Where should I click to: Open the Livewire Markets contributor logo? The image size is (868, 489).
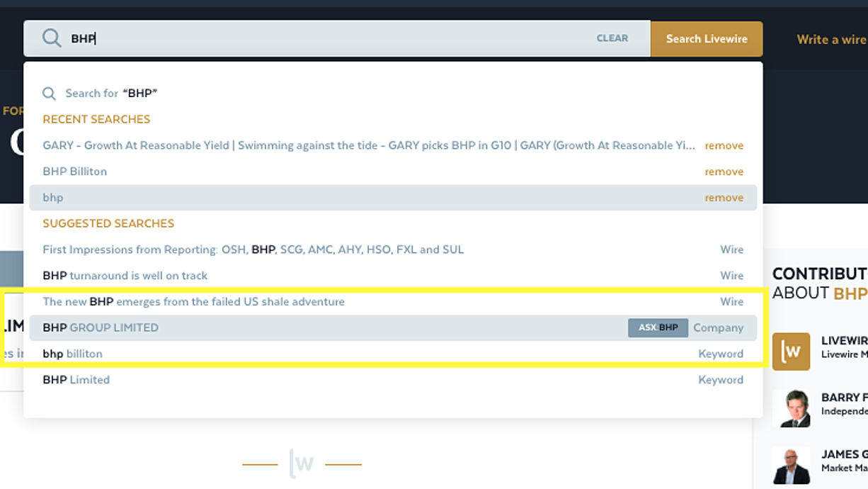[791, 352]
